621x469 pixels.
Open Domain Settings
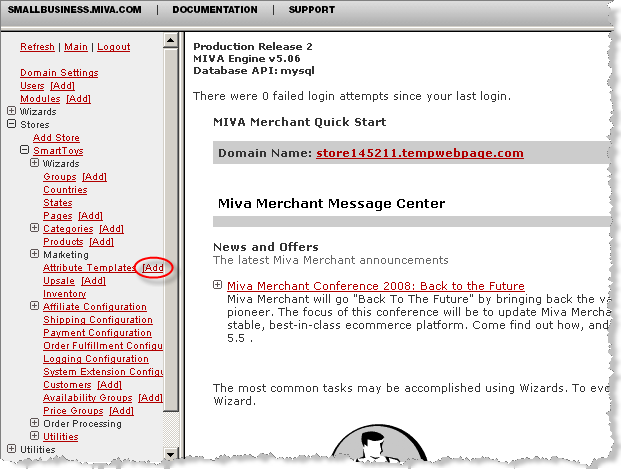click(x=59, y=73)
